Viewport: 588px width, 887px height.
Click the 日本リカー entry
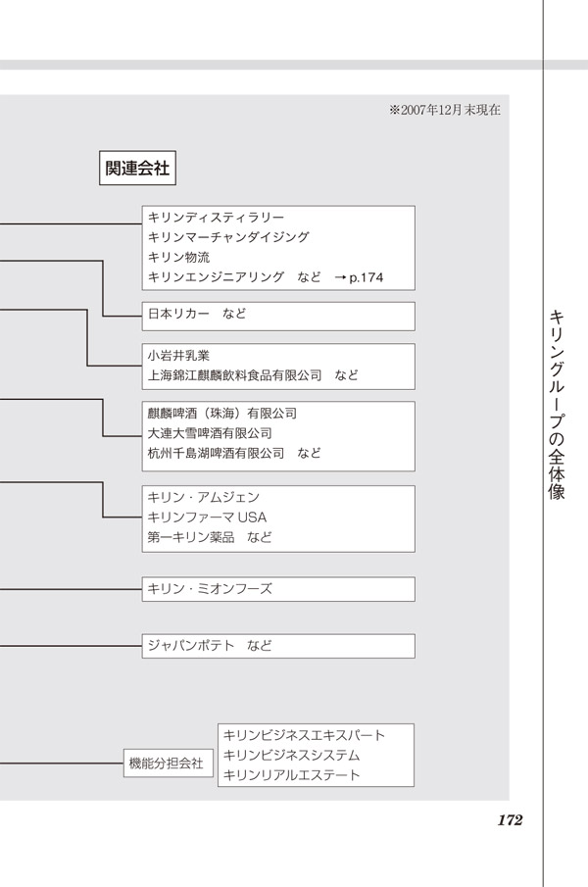click(x=178, y=314)
